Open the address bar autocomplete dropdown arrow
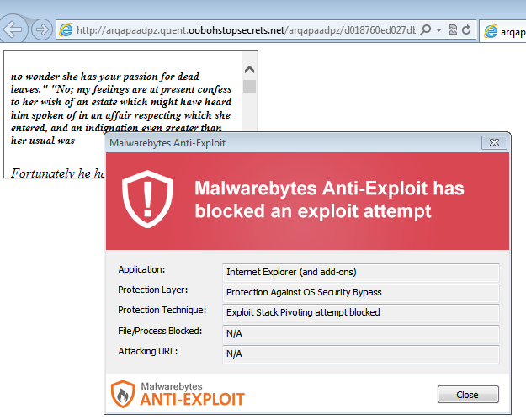This screenshot has width=526, height=420. [x=438, y=30]
